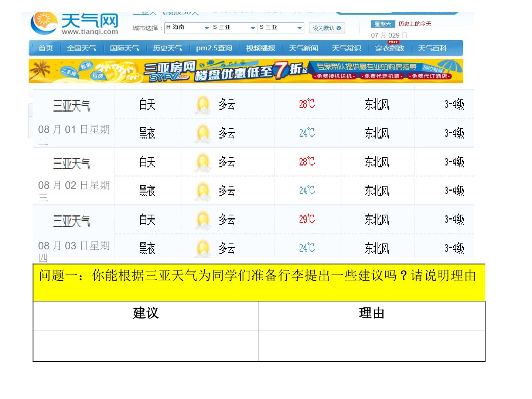Click the daytime cloudy icon for 08月02日

pos(203,162)
